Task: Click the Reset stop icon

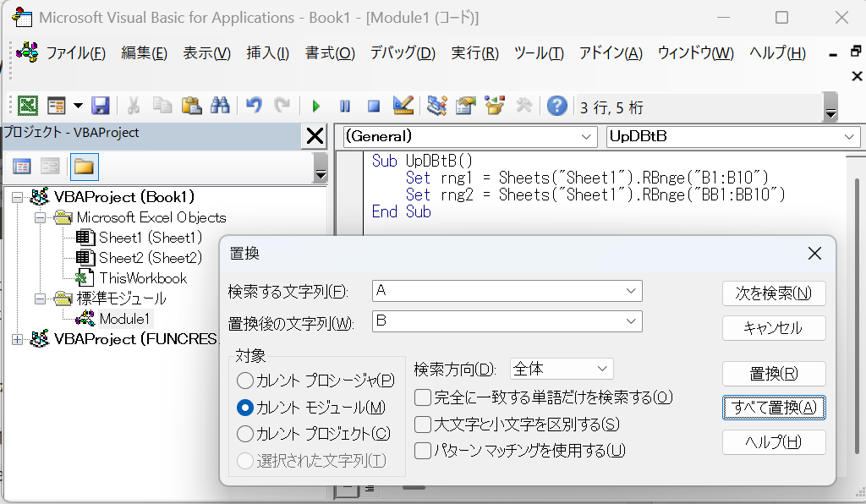Action: 374,106
